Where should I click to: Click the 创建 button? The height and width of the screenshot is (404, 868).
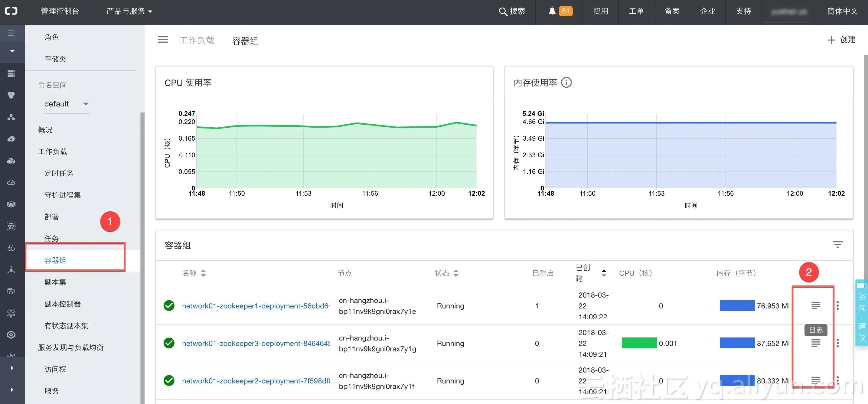pyautogui.click(x=841, y=40)
